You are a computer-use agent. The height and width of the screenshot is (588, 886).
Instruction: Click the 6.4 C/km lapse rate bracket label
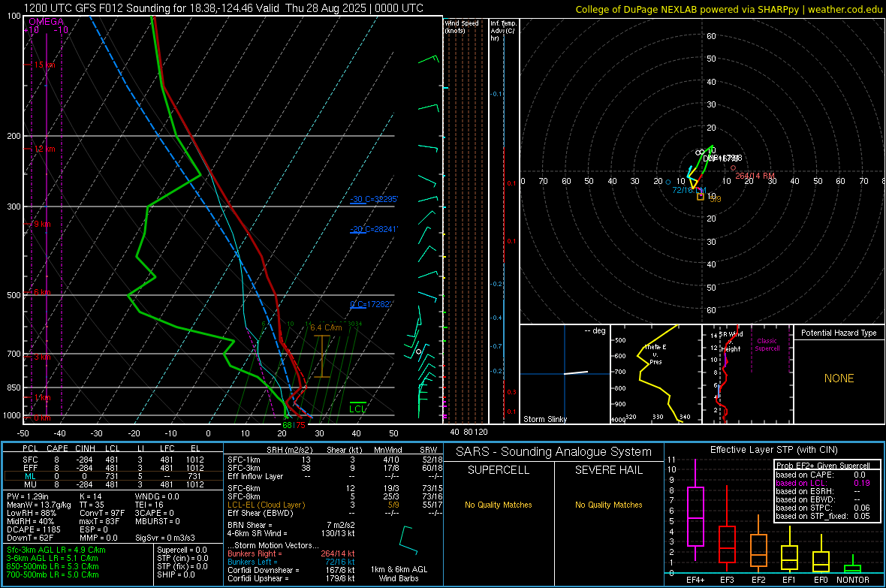tap(326, 327)
